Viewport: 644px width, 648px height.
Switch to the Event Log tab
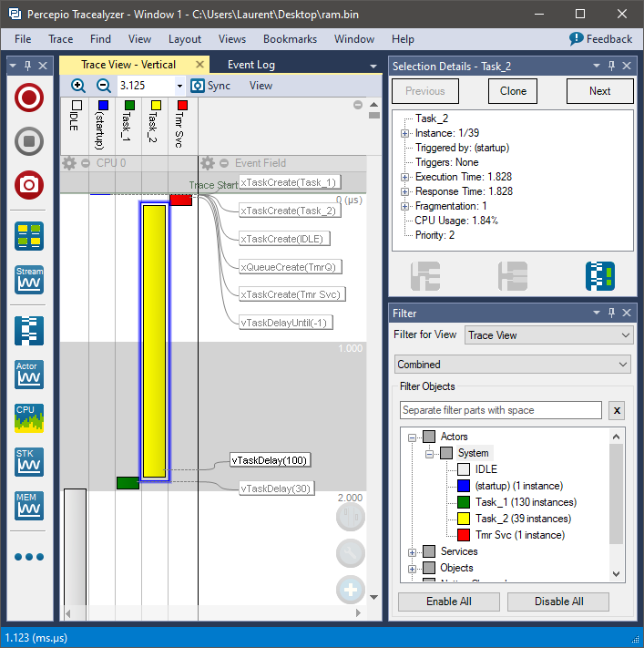coord(251,65)
